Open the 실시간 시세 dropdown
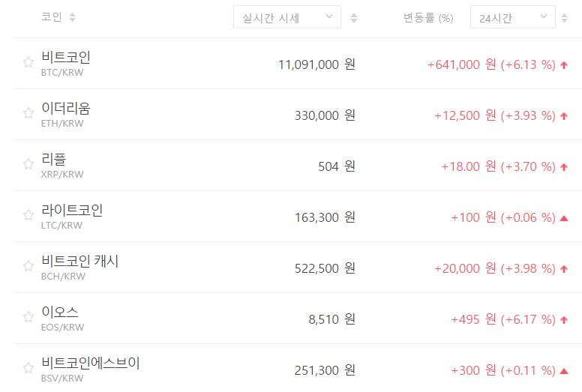This screenshot has width=582, height=392. 287,17
